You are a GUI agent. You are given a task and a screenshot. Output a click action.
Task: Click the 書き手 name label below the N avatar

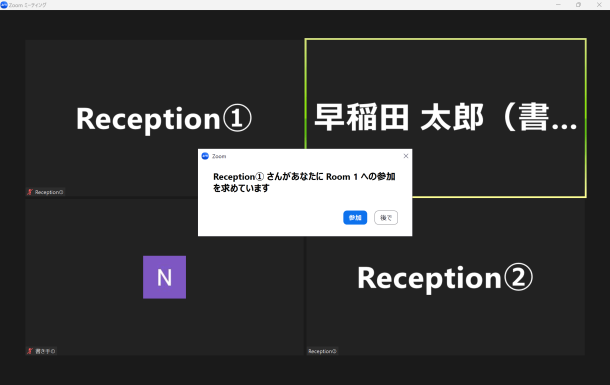point(45,351)
